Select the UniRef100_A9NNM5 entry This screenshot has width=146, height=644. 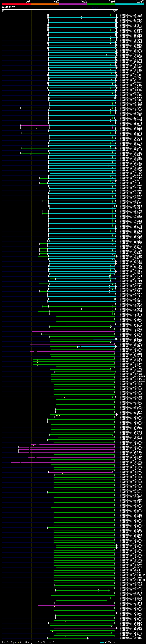tap(131, 67)
